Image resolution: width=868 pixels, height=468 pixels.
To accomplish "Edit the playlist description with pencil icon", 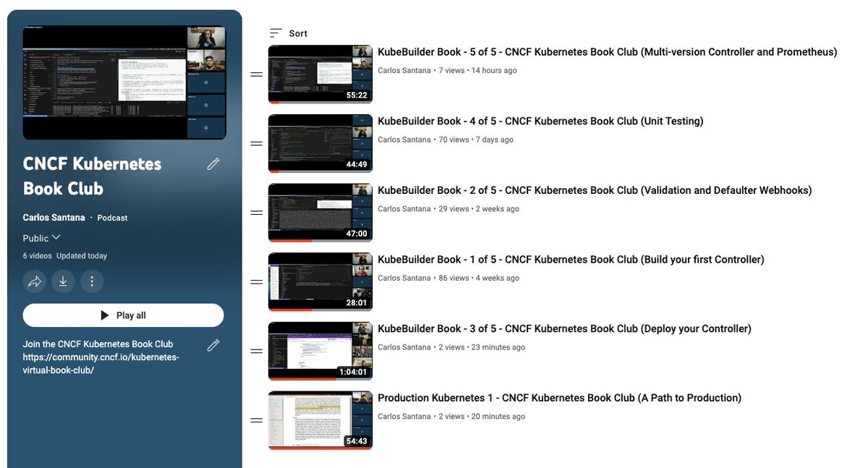I will tap(213, 345).
